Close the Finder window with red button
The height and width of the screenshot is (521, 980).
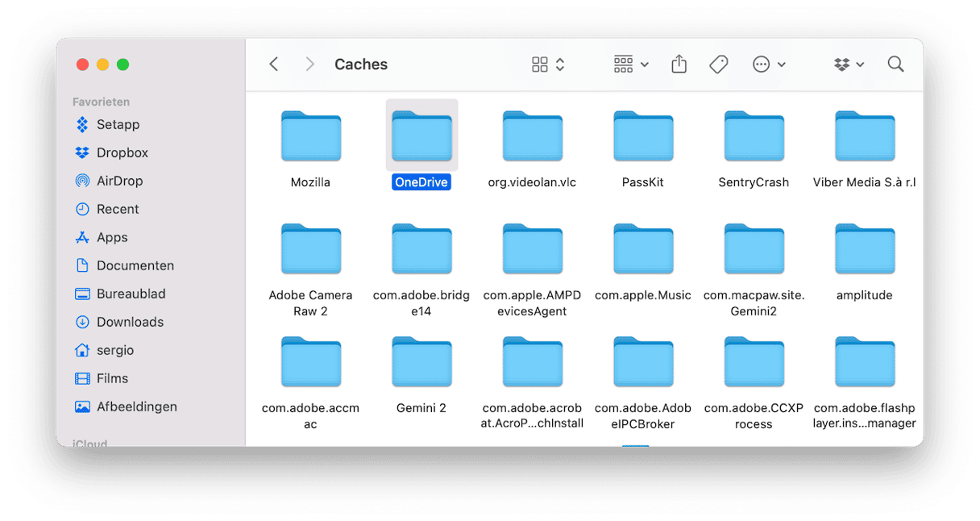[x=82, y=65]
